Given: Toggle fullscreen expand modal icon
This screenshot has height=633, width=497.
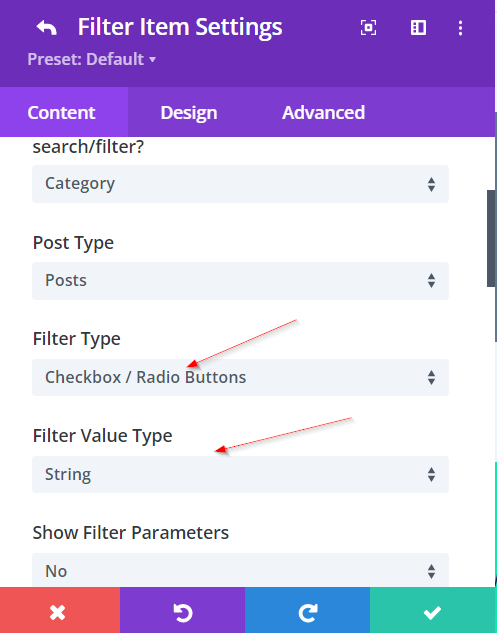Looking at the screenshot, I should 368,28.
